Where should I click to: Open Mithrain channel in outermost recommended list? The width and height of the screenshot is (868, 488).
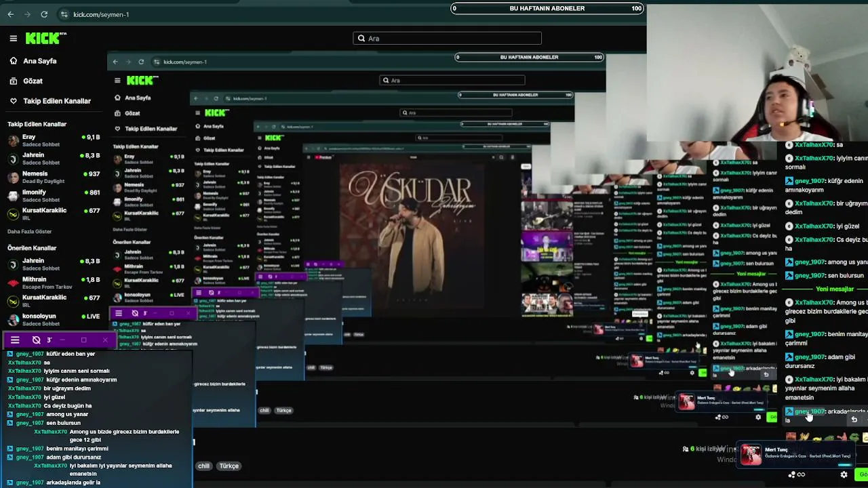coord(54,283)
